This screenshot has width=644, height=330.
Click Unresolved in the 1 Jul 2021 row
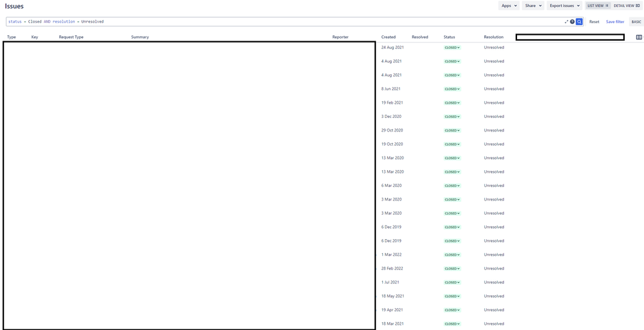[x=494, y=282]
